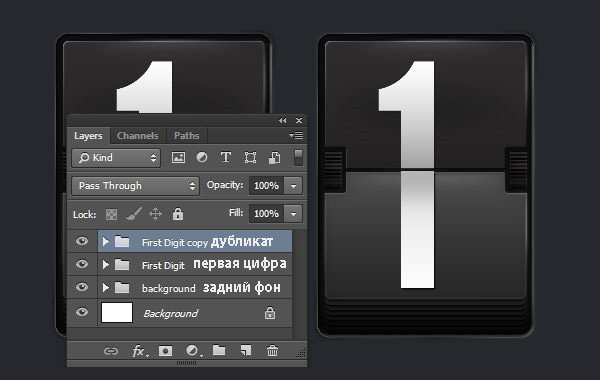
Task: Expand the background group
Action: click(106, 287)
